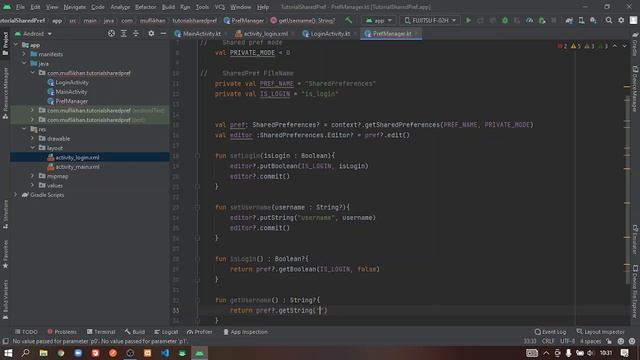Expand the values folder

(32, 185)
